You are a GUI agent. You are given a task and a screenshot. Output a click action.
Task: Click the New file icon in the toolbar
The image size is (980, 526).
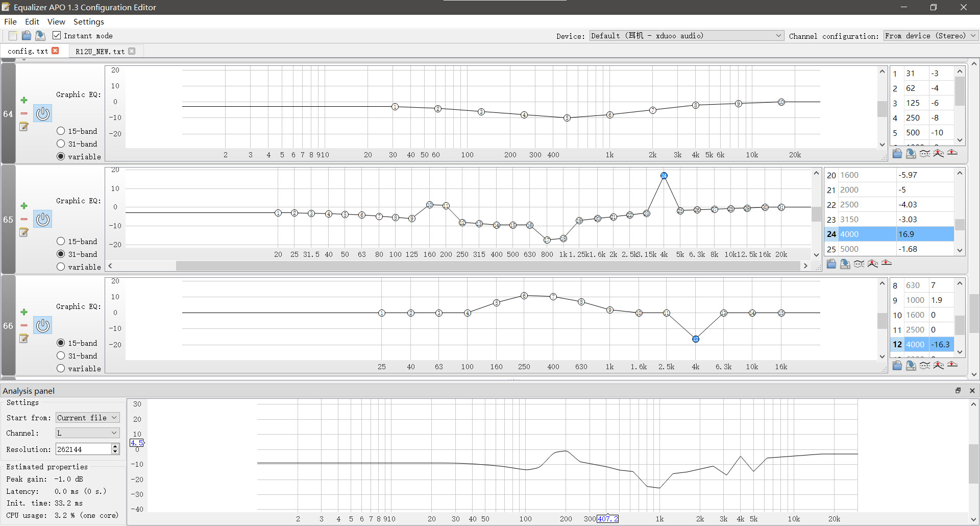click(x=13, y=36)
